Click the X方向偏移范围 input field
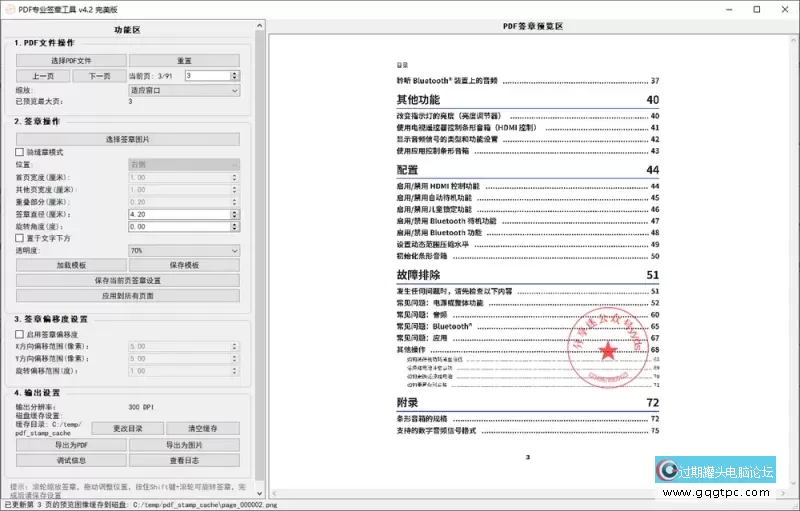 pos(180,346)
